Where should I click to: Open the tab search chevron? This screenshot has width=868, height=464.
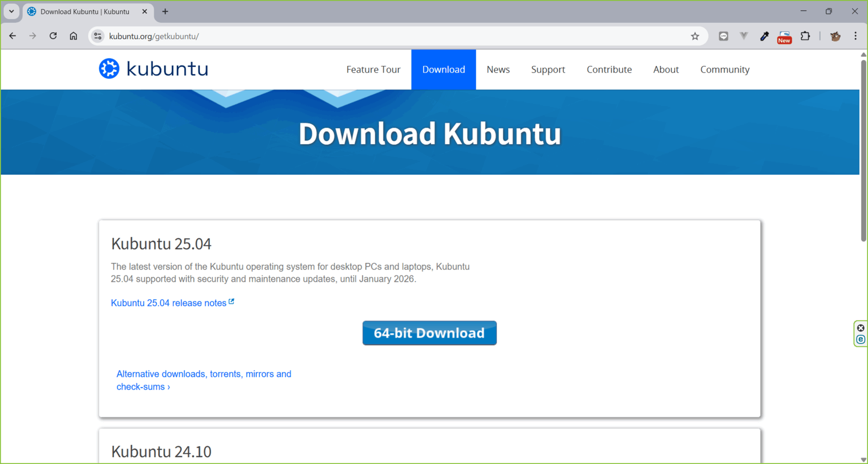click(11, 11)
